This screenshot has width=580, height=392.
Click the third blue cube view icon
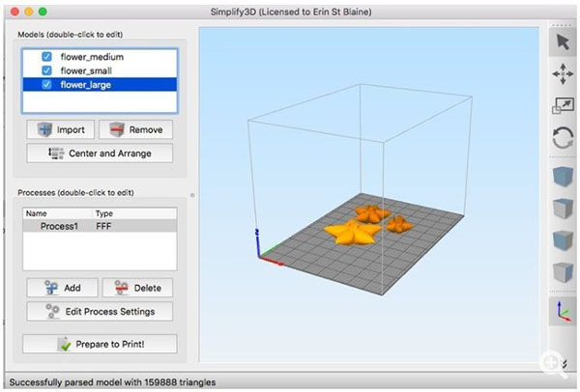point(562,240)
